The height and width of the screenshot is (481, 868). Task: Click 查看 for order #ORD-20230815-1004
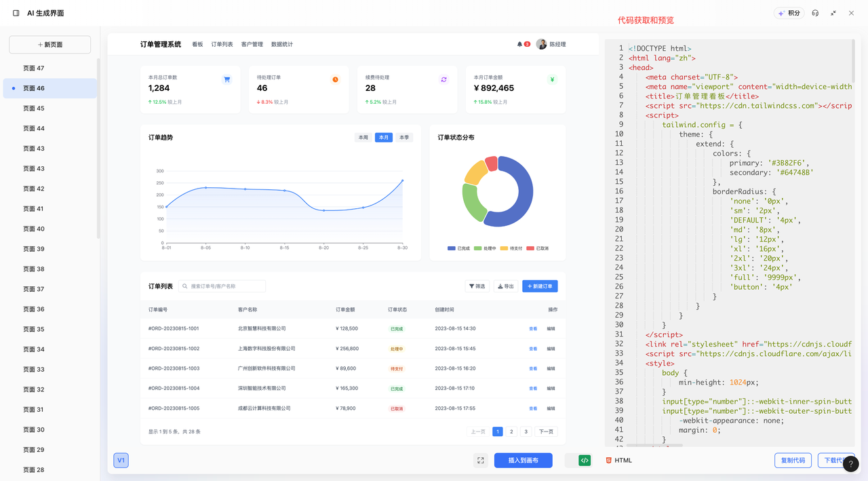click(533, 389)
